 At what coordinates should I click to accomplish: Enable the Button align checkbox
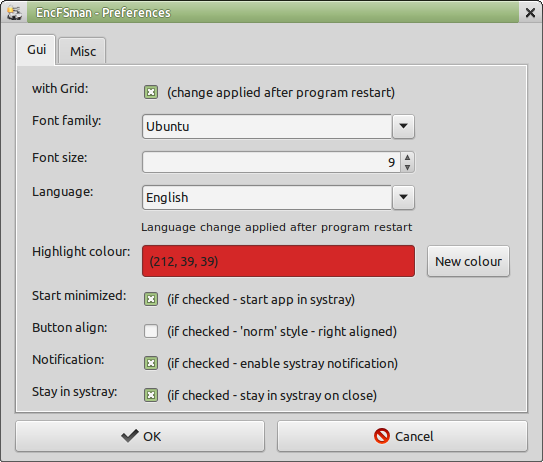151,331
